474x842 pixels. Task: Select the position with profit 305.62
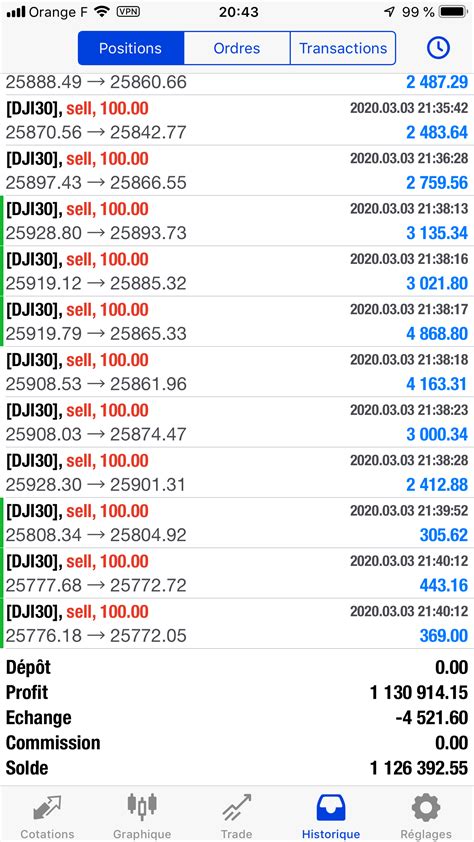pyautogui.click(x=237, y=523)
